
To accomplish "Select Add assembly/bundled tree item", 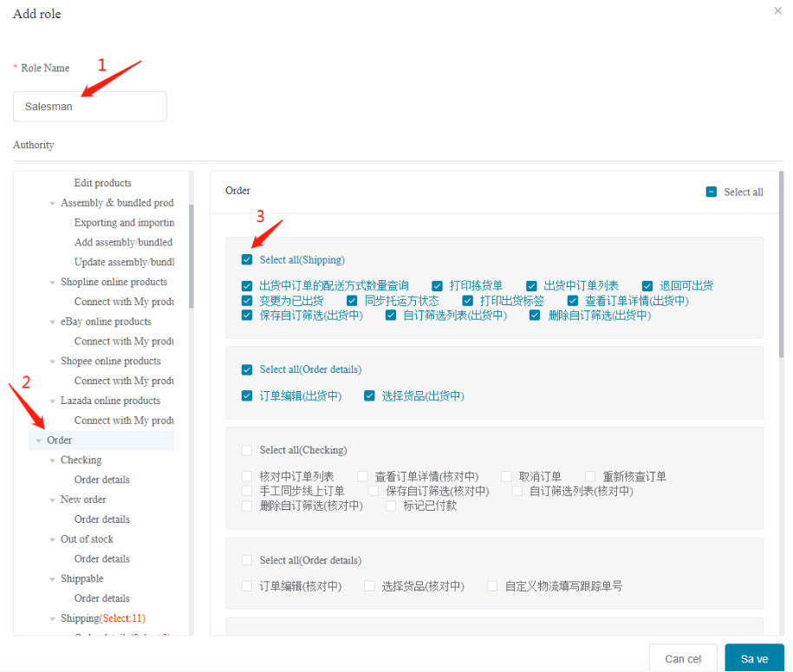I will click(123, 242).
